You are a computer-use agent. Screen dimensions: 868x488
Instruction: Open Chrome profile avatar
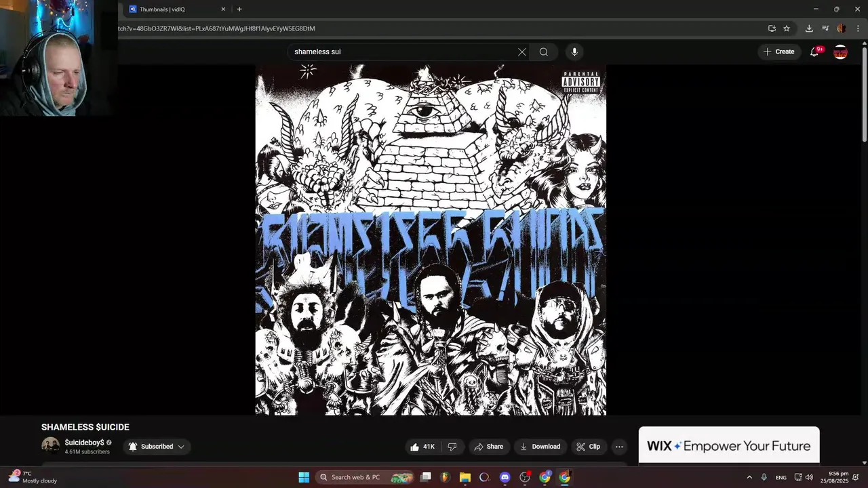(842, 28)
